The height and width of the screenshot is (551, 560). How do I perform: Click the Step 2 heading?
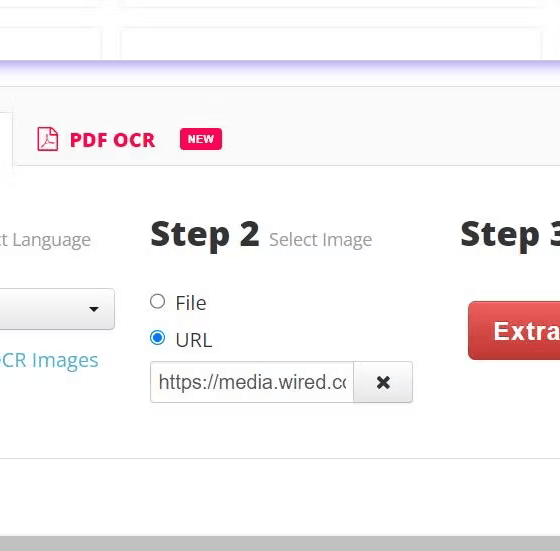pos(205,235)
